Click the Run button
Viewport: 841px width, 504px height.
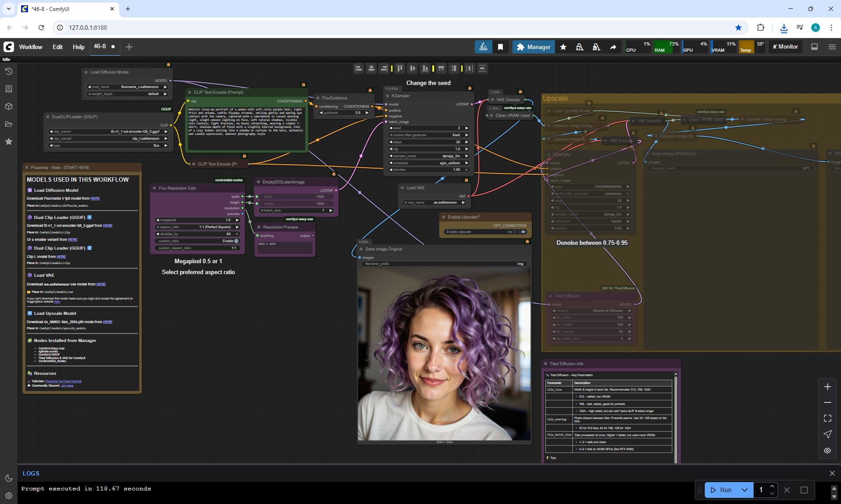(722, 490)
